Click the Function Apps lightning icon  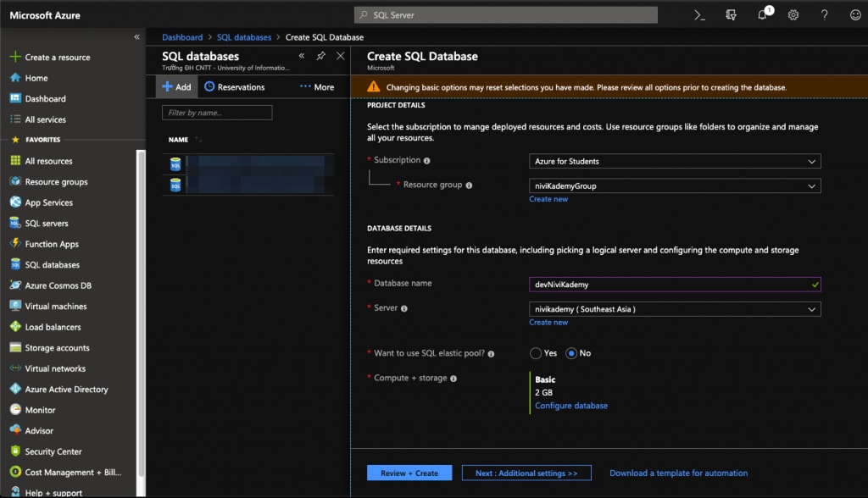click(x=15, y=243)
